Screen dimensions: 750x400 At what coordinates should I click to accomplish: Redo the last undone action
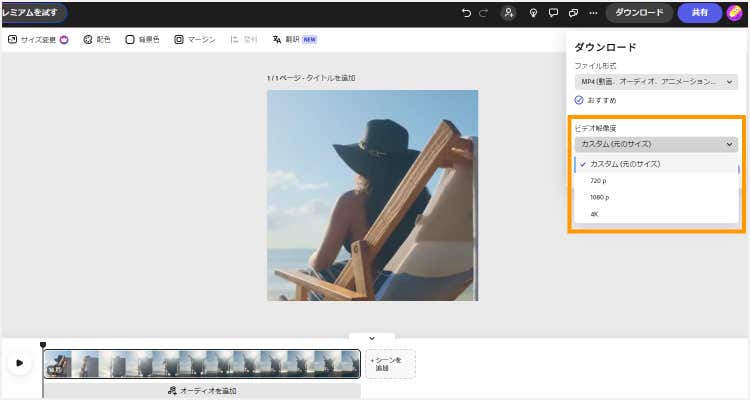483,13
